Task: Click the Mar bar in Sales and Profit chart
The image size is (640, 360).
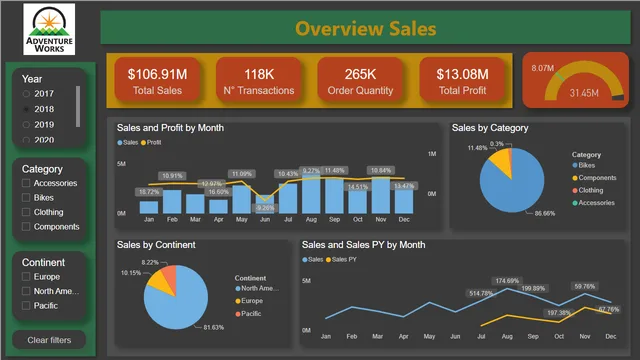Action: click(x=195, y=204)
